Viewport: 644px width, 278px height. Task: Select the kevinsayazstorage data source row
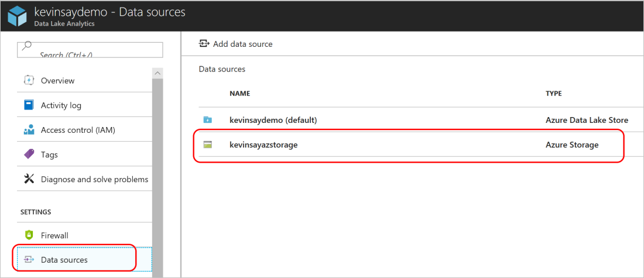point(263,145)
